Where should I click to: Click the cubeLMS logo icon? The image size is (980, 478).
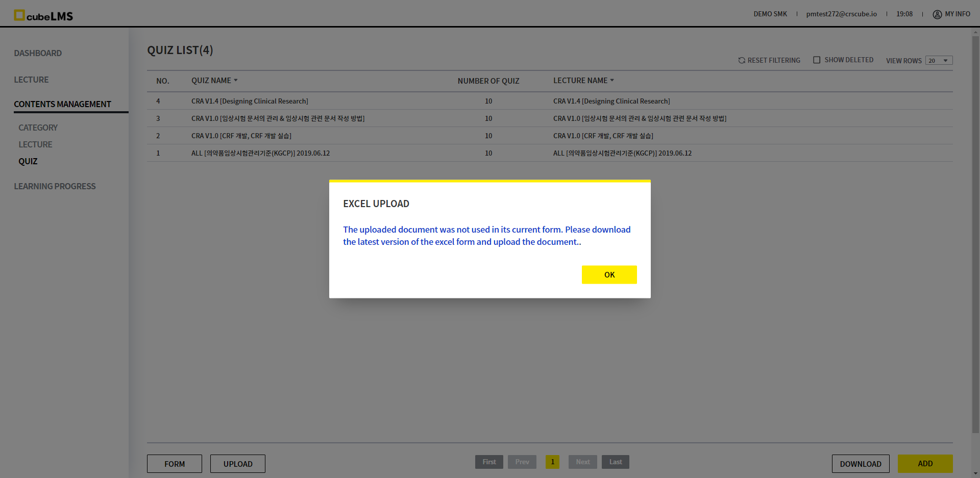click(x=19, y=15)
